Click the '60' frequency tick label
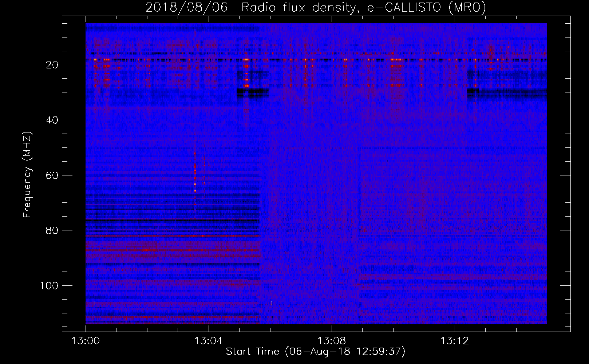 (52, 175)
